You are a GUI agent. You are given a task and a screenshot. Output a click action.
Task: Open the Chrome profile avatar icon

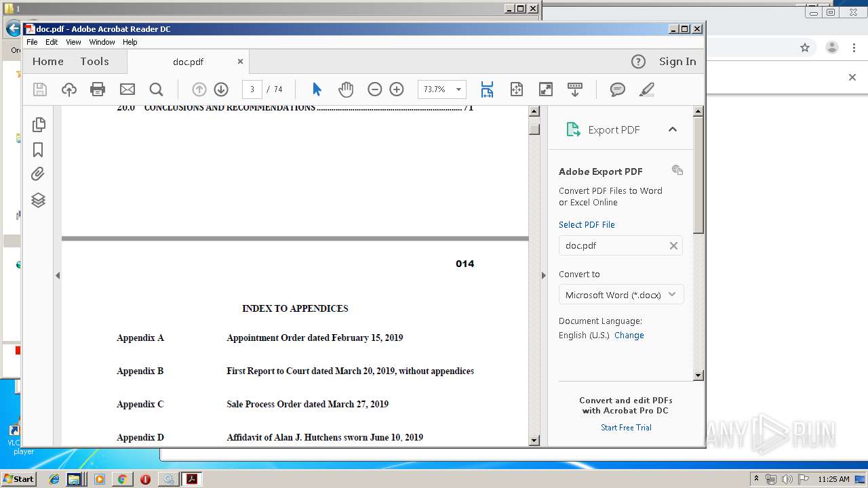[831, 47]
